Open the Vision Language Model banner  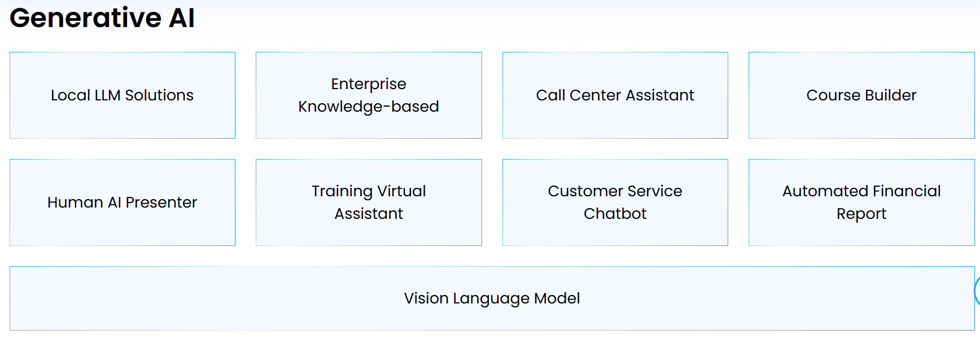point(492,298)
